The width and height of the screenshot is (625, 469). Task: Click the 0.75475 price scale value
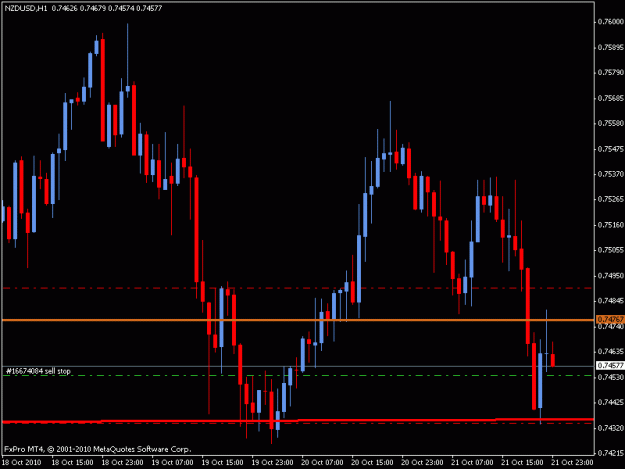coord(610,149)
